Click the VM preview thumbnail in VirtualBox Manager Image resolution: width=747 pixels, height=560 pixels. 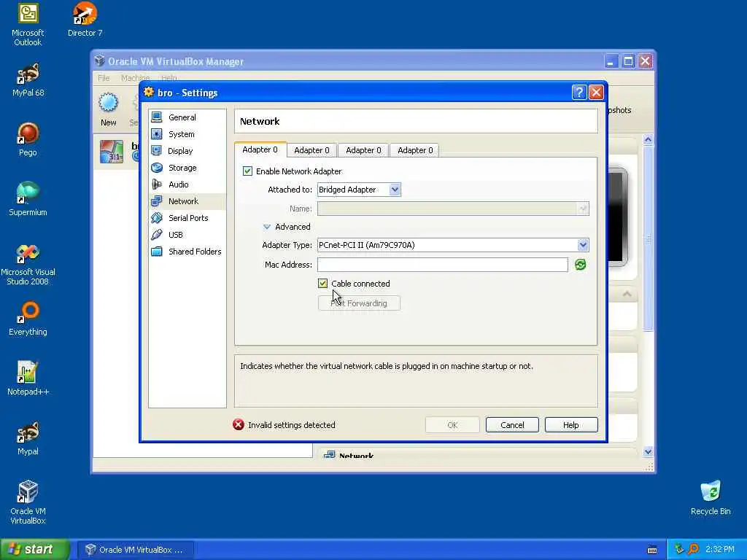tap(617, 217)
